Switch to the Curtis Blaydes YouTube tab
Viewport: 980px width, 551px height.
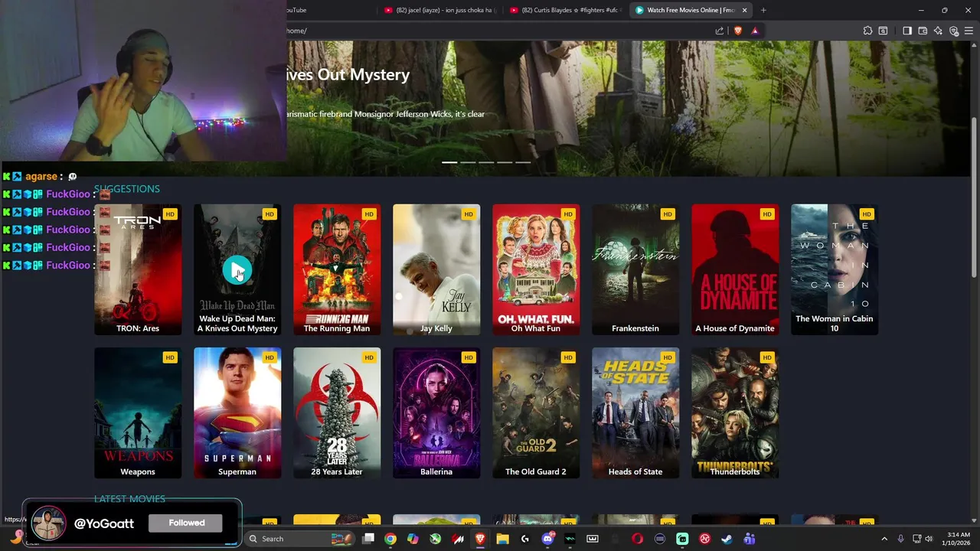[x=565, y=10]
